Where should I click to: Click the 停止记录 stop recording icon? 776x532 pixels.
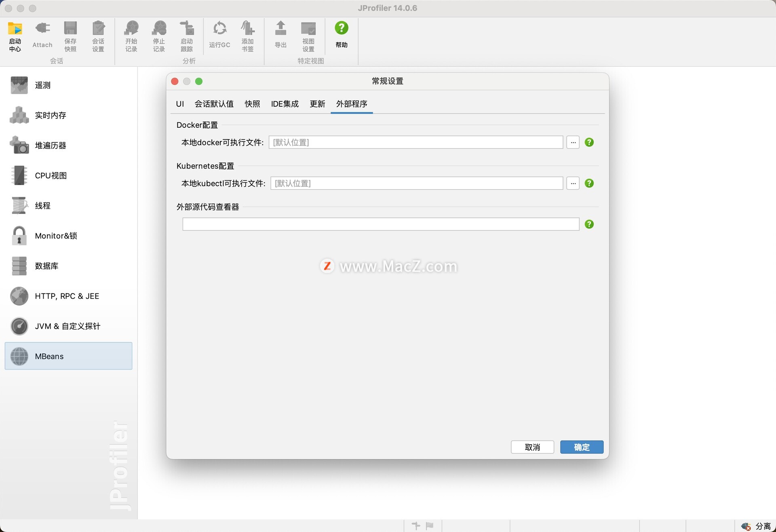pos(159,36)
